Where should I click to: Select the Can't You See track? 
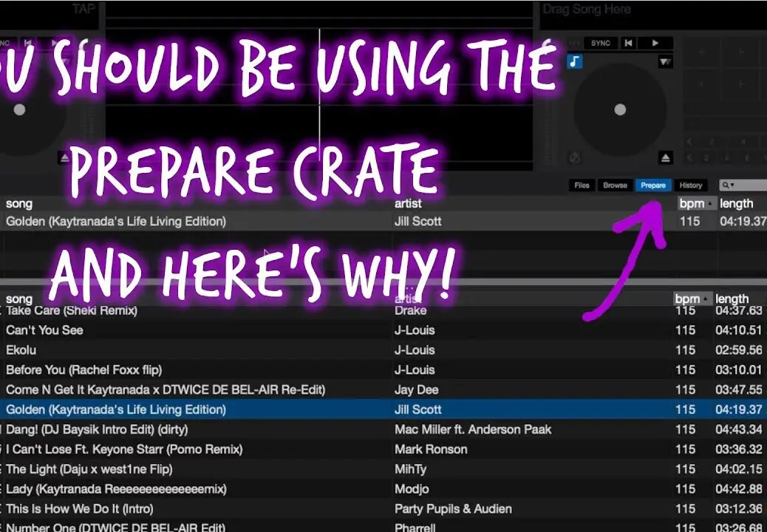pyautogui.click(x=44, y=330)
